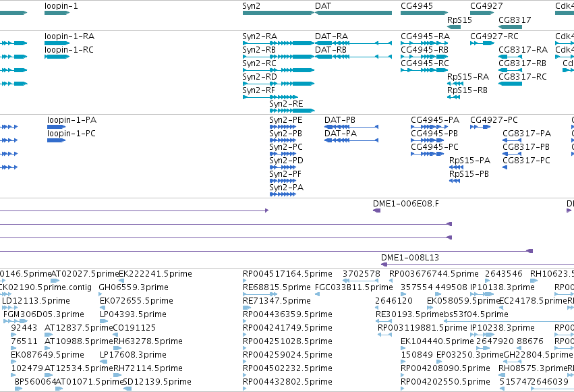Select the RpS15-PA protein feature
574x392 pixels.
point(457,167)
